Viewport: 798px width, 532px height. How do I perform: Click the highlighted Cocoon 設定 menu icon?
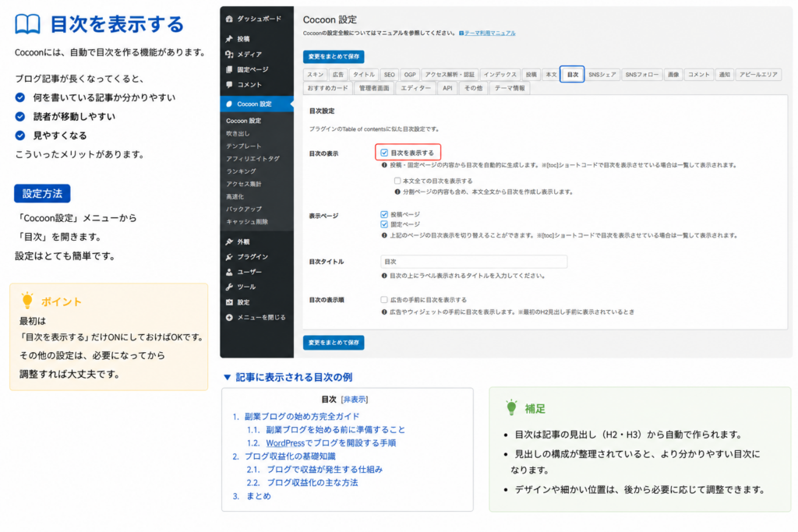[229, 104]
